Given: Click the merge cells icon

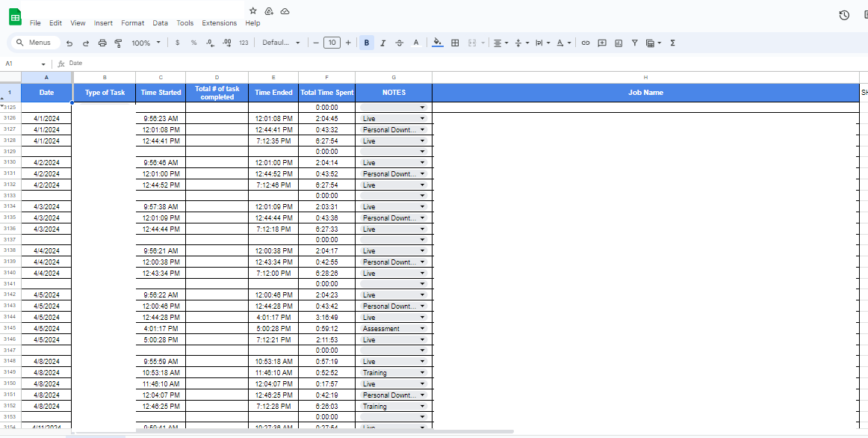Looking at the screenshot, I should (472, 43).
